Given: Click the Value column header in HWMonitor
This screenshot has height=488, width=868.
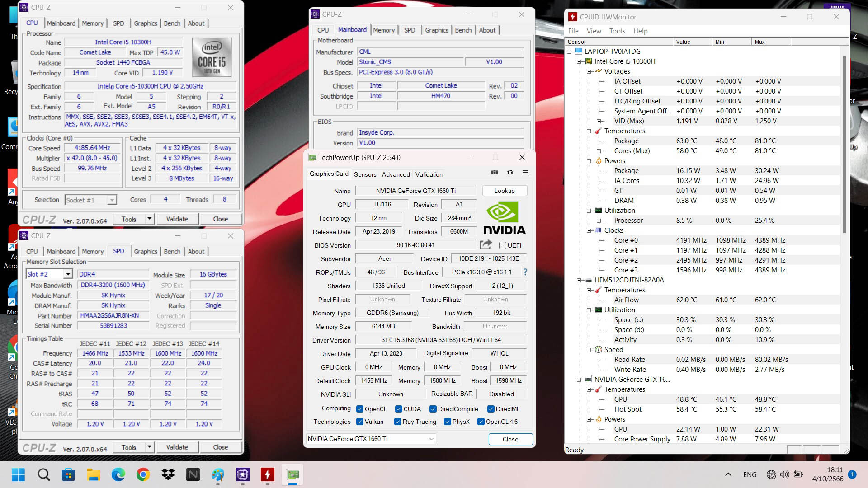Looking at the screenshot, I should pos(692,42).
